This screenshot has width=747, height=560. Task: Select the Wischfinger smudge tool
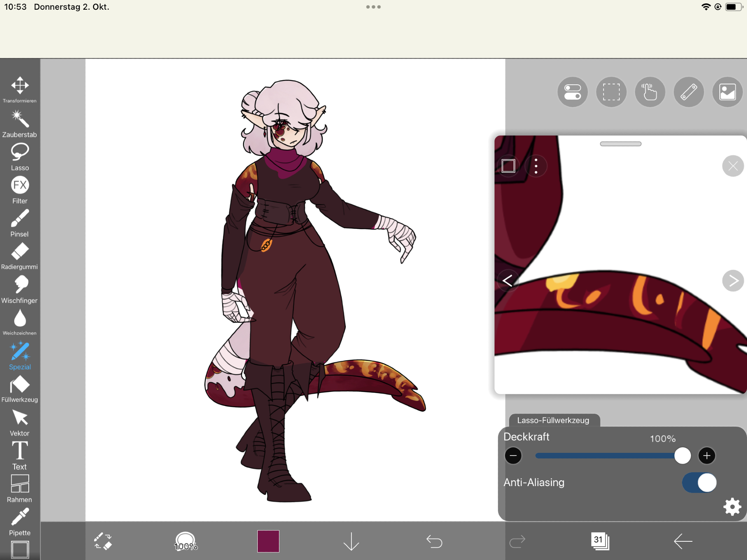coord(20,289)
